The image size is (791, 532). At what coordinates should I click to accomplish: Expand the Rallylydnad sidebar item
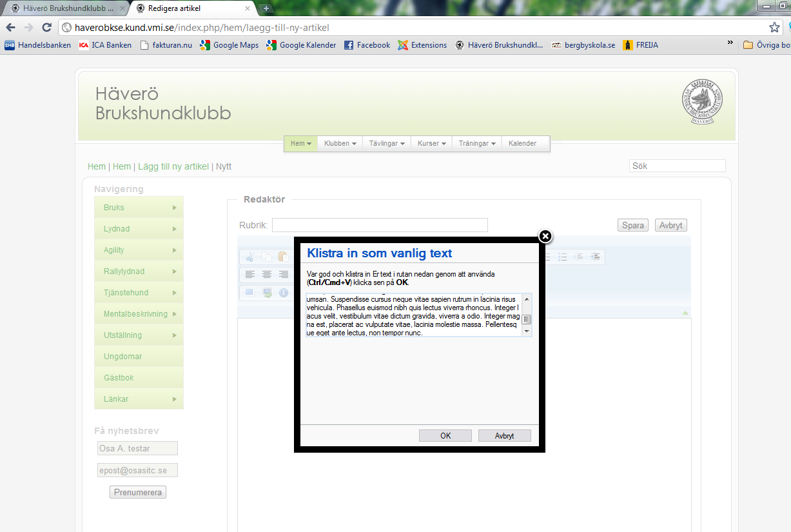click(139, 271)
